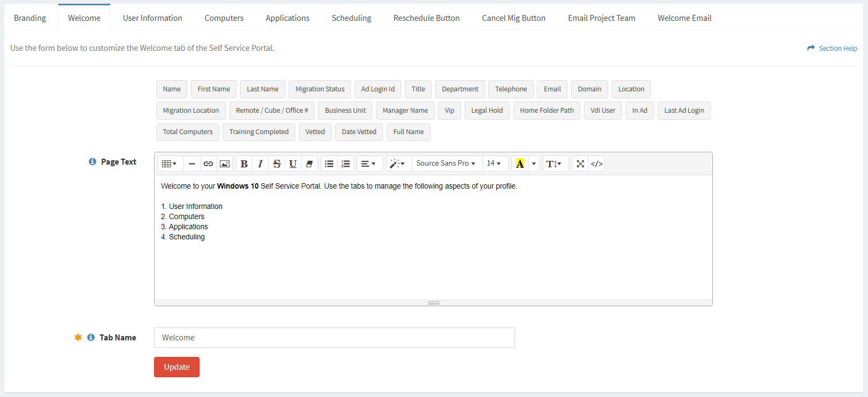Image resolution: width=868 pixels, height=397 pixels.
Task: Open the Welcome Email tab
Action: [684, 18]
